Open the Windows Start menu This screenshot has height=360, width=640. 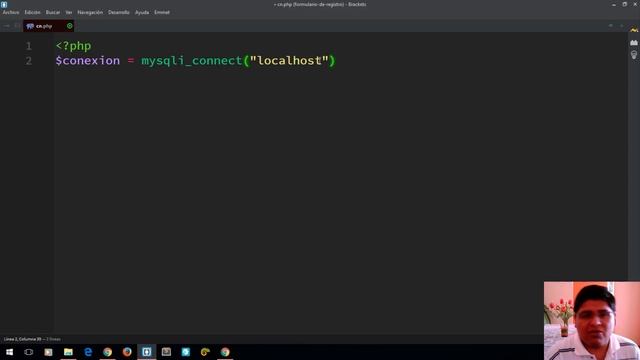(9, 352)
